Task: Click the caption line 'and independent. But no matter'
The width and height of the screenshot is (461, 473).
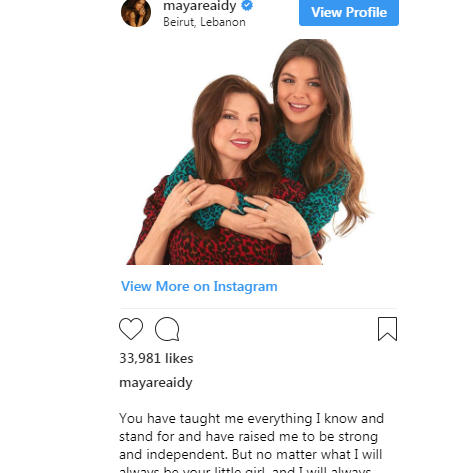Action: (x=251, y=454)
